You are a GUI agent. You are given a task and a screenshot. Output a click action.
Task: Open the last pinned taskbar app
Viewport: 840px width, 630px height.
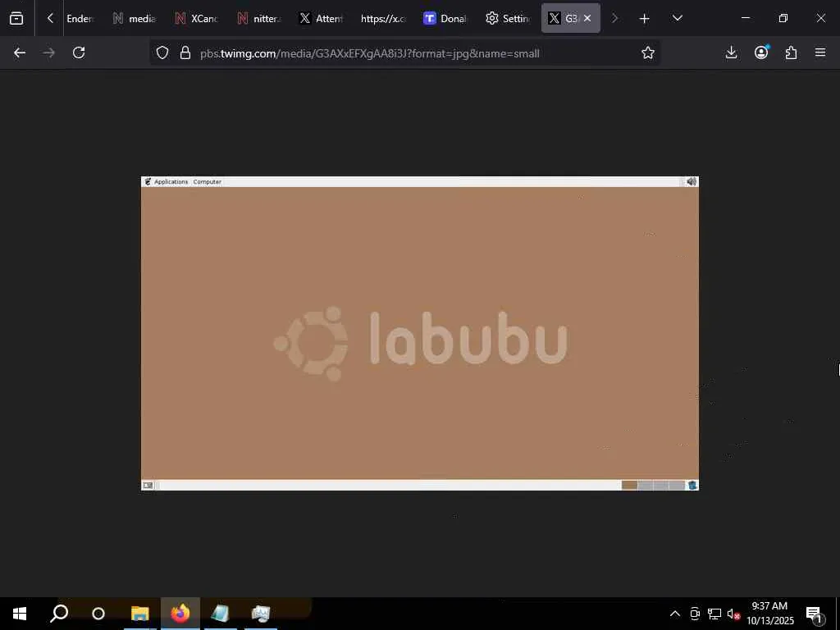[x=260, y=614]
